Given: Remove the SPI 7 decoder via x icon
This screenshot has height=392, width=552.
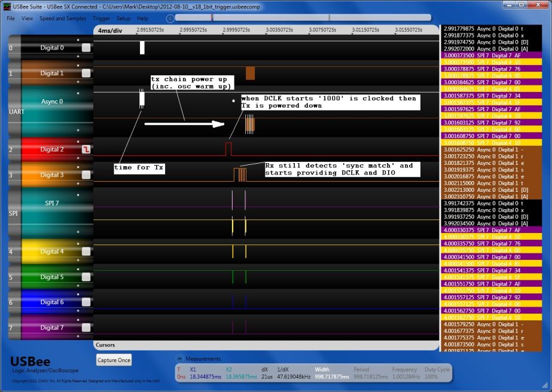Looking at the screenshot, I should click(x=78, y=195).
